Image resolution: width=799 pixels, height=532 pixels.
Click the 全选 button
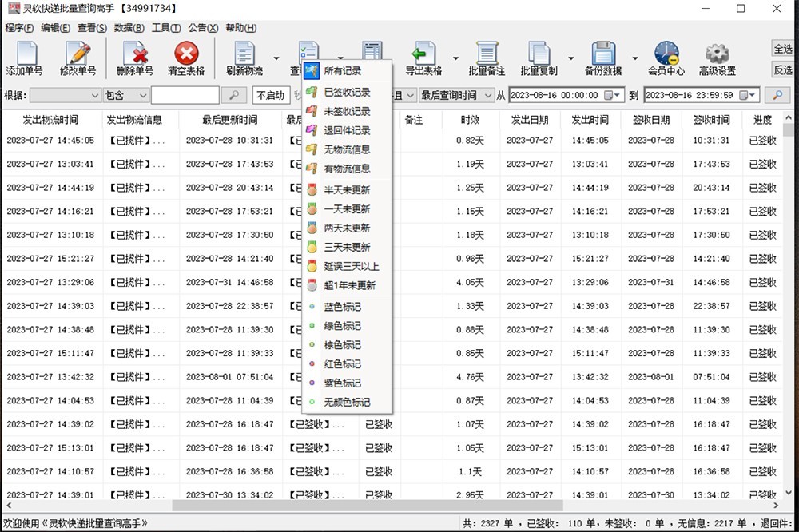[783, 49]
